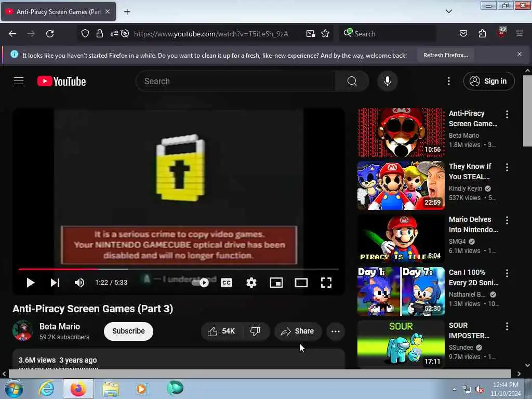Screen dimensions: 532x399
Task: Click the Firefox Search box
Action: click(388, 34)
